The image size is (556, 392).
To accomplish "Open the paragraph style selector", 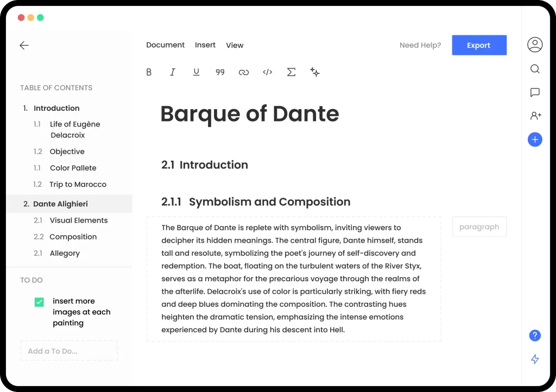I will click(479, 226).
